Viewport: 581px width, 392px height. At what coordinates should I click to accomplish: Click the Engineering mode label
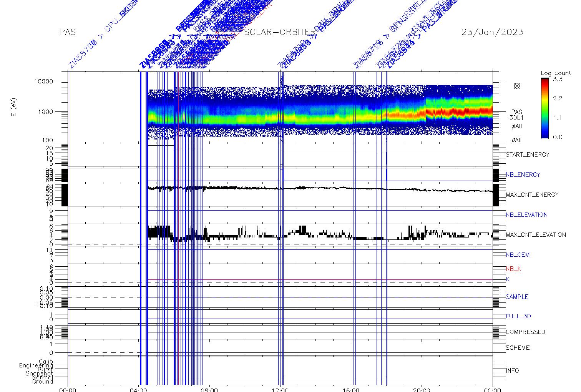[x=36, y=365]
